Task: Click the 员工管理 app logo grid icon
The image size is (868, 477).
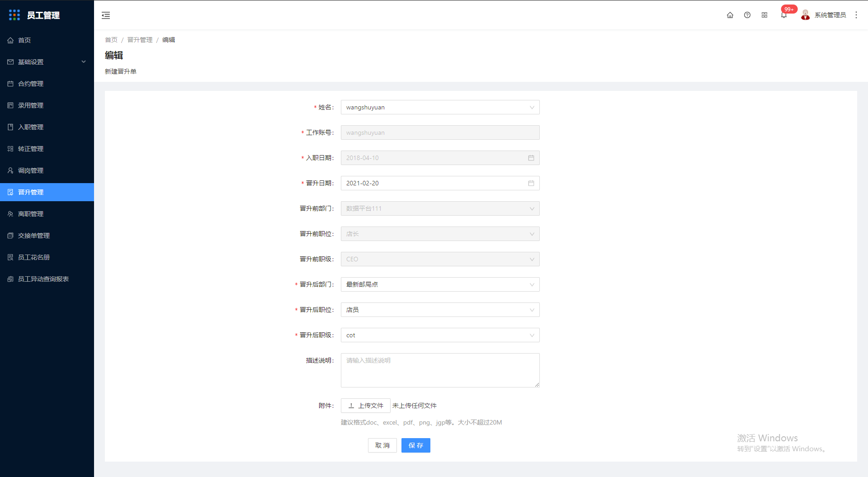Action: coord(14,15)
